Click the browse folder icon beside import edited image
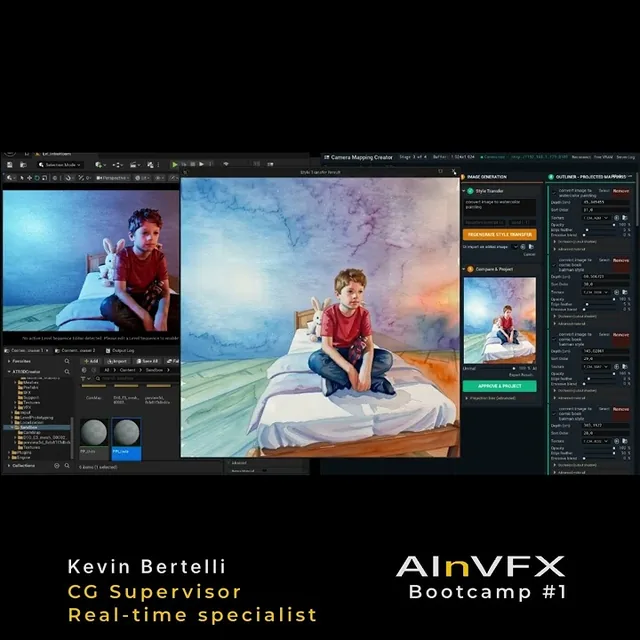The image size is (640, 640). point(531,247)
